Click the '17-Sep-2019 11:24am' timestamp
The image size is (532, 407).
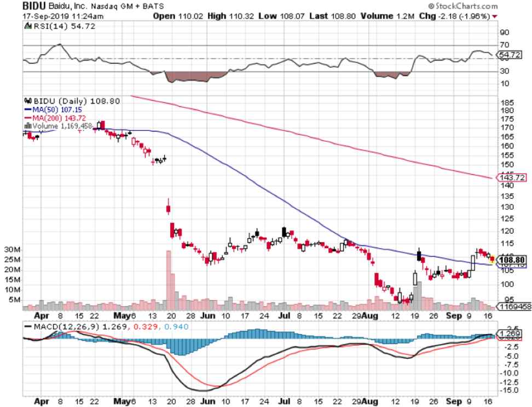pyautogui.click(x=63, y=16)
